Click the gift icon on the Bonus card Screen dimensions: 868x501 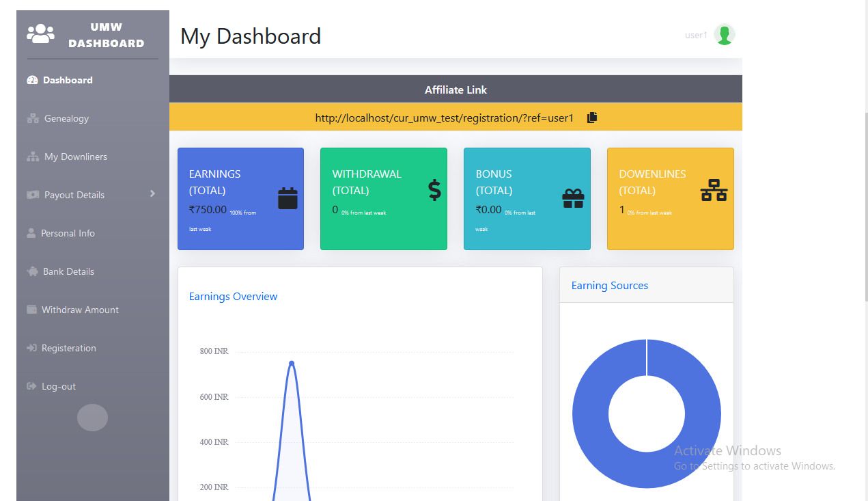tap(573, 198)
